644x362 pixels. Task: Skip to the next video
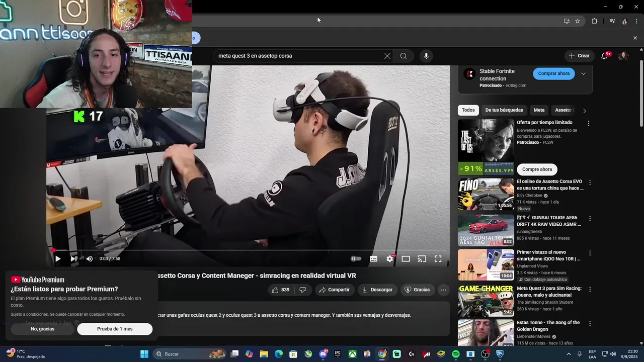pos(73,259)
